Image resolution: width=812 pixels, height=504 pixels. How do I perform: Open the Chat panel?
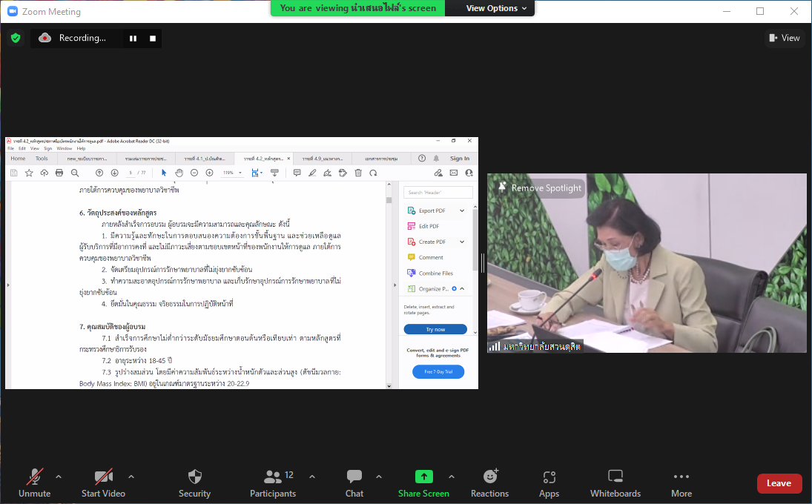pos(354,477)
